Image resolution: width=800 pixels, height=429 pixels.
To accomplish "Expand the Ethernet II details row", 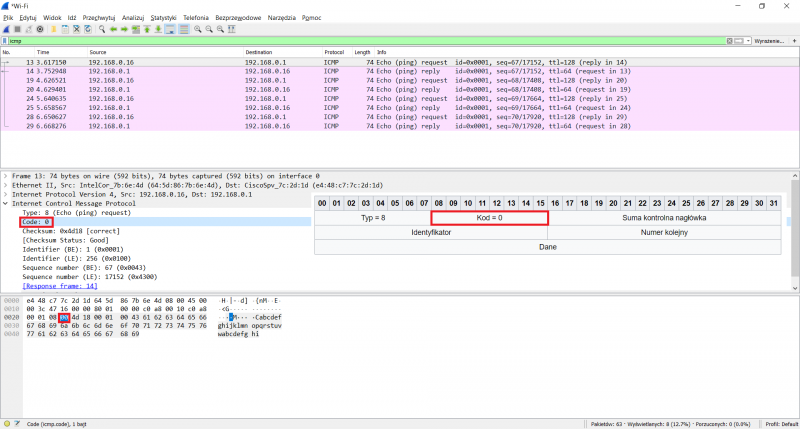I will click(5, 184).
